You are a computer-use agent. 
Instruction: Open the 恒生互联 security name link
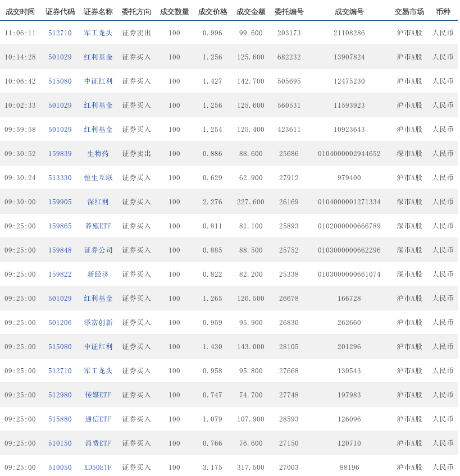(x=98, y=178)
